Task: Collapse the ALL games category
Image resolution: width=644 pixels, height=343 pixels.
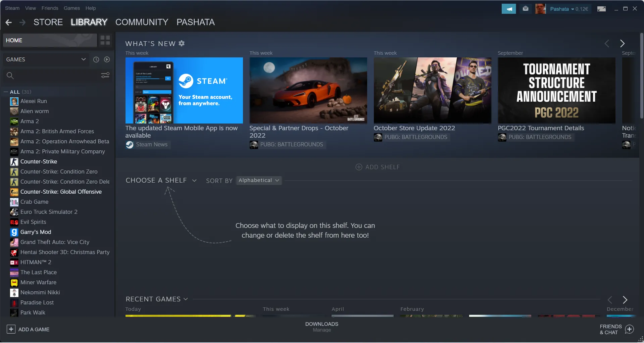Action: click(x=6, y=92)
